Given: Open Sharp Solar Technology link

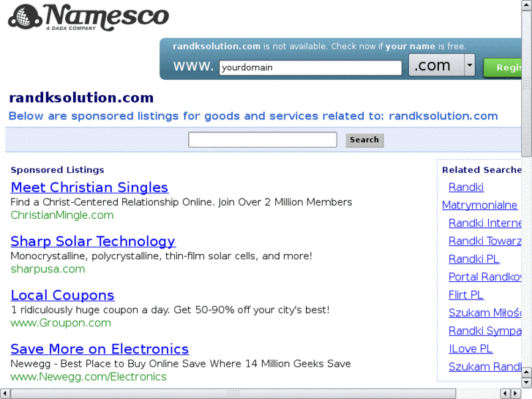Looking at the screenshot, I should point(93,242).
